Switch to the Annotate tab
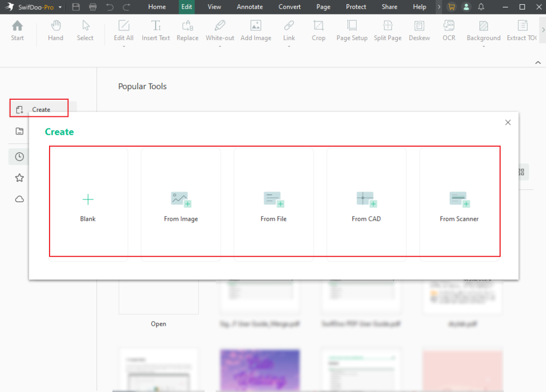 [x=250, y=7]
